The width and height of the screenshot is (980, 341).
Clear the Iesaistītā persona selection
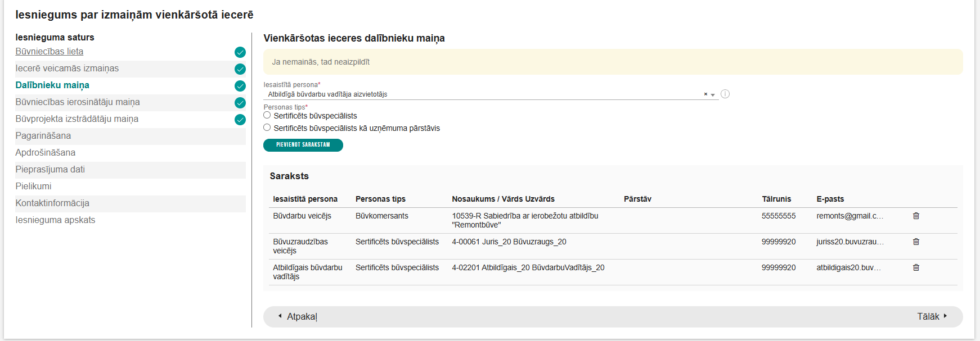point(705,94)
